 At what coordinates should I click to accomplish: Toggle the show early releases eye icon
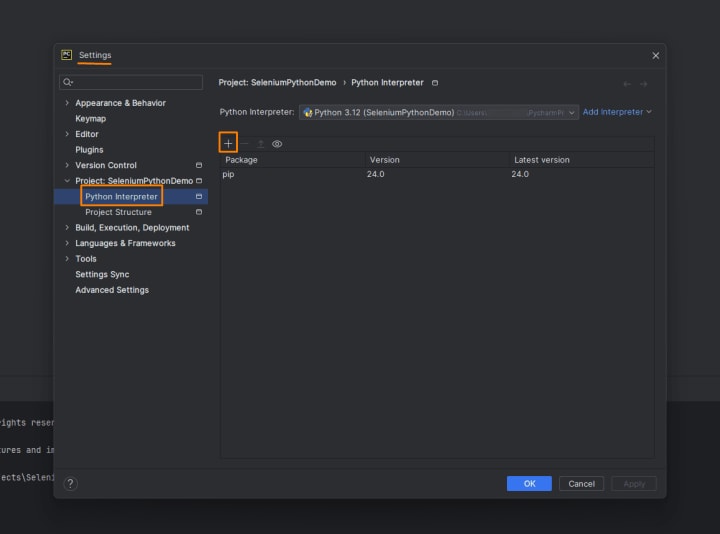(277, 144)
